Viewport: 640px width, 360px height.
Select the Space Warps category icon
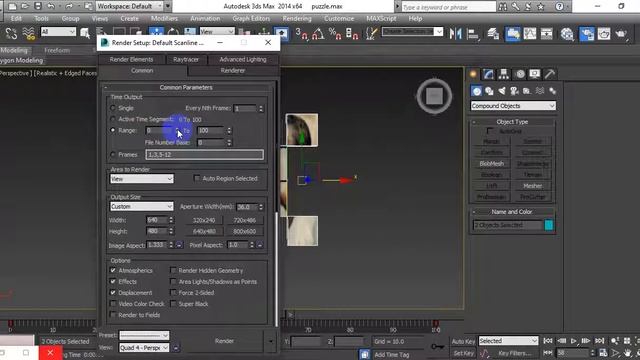(x=540, y=91)
